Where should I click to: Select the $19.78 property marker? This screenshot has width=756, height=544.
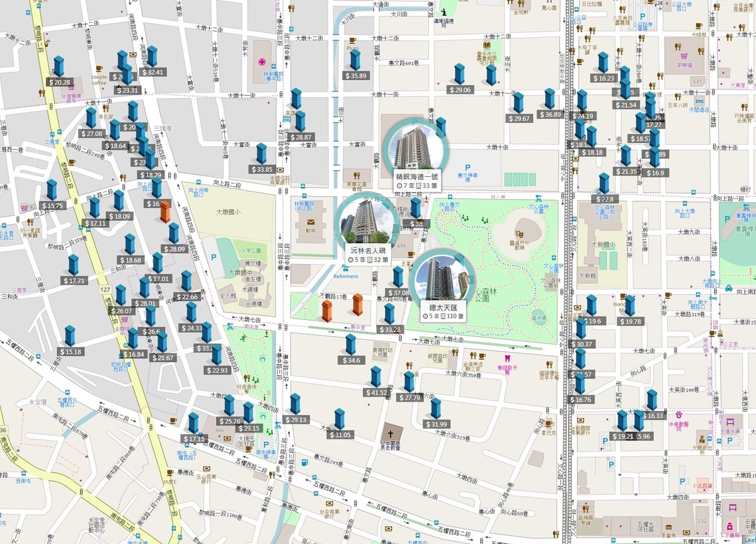[629, 306]
